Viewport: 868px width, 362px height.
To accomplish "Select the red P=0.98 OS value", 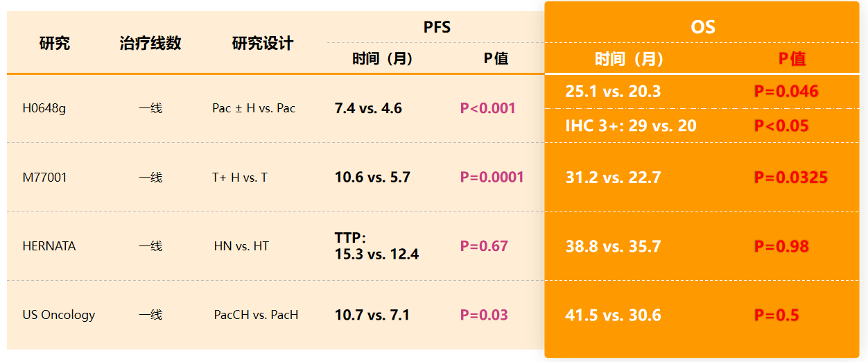I will click(781, 246).
